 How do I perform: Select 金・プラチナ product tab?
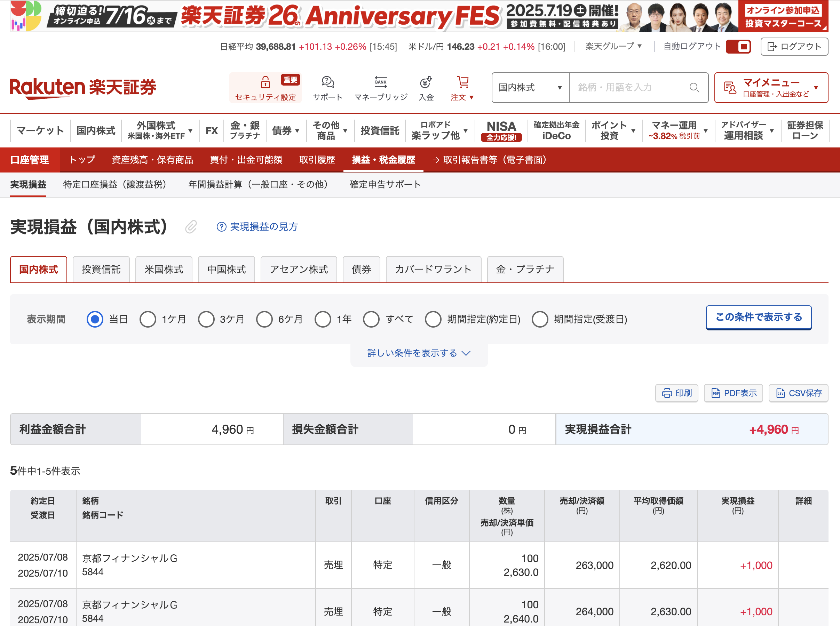pyautogui.click(x=525, y=270)
